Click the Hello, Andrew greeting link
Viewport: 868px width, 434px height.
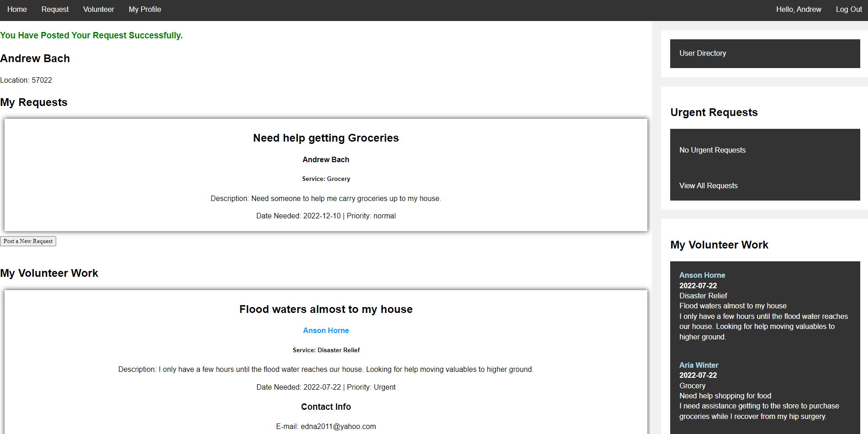[x=798, y=9]
